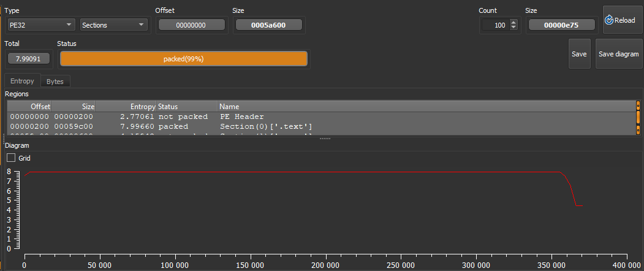Click the Size field showing 0005a600
644x271 pixels.
coord(268,25)
